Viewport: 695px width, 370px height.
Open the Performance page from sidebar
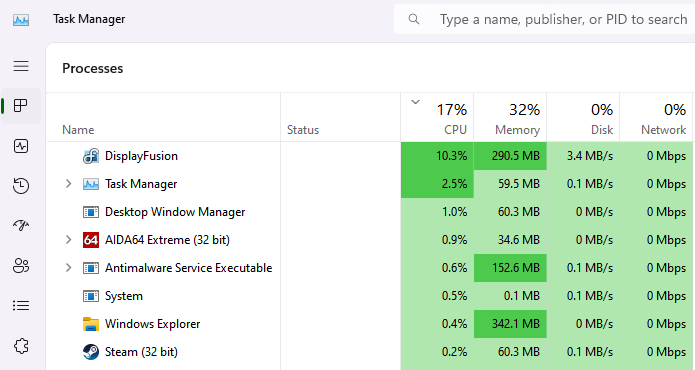(x=21, y=146)
